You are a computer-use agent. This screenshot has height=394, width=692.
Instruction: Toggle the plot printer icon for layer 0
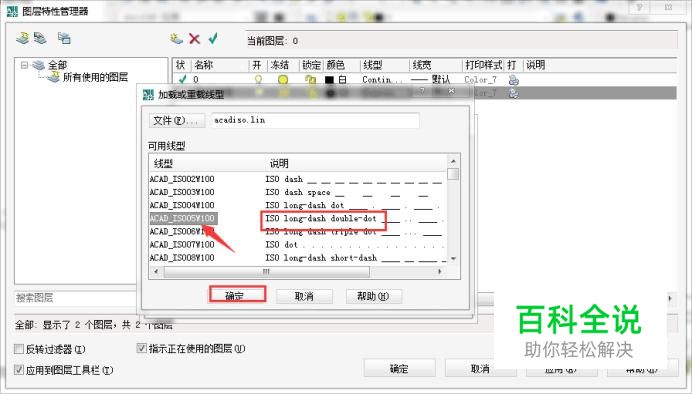[x=514, y=80]
